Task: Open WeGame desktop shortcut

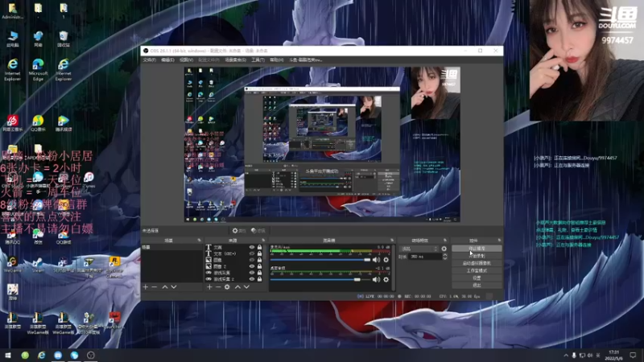Action: pyautogui.click(x=12, y=265)
